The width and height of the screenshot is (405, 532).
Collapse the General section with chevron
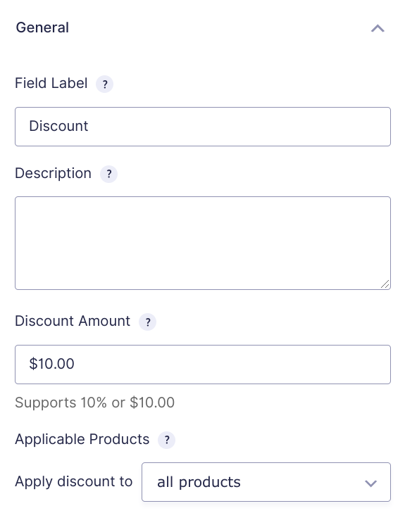pyautogui.click(x=378, y=28)
